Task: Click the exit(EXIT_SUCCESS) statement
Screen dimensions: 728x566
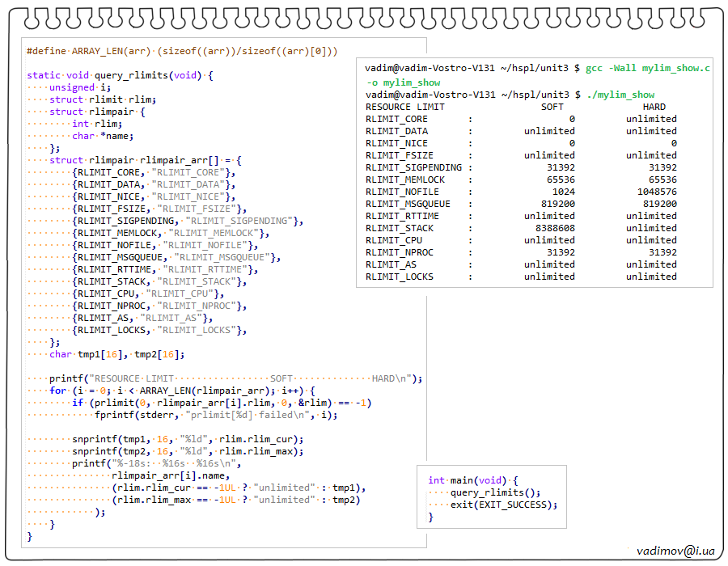Action: [503, 505]
